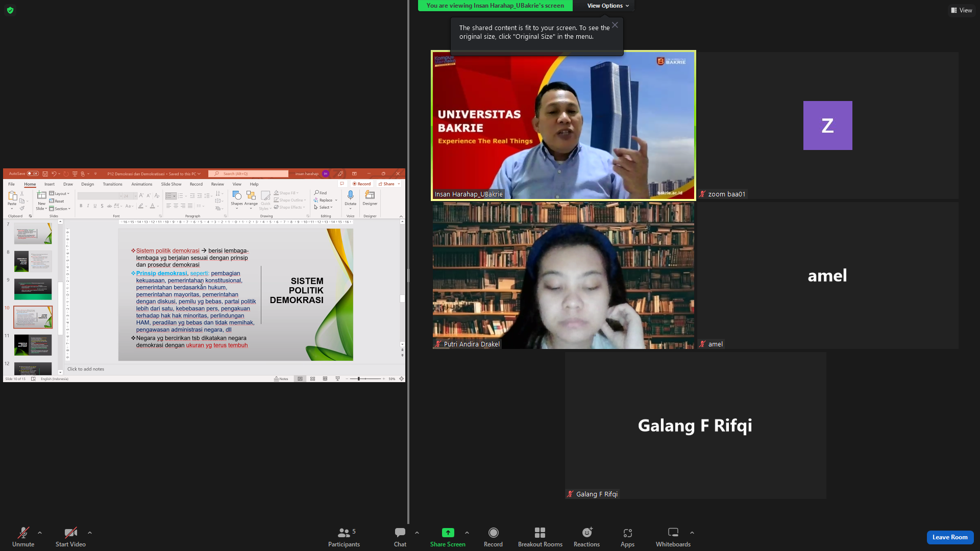Open Breakout Rooms
The width and height of the screenshot is (980, 551).
tap(540, 537)
